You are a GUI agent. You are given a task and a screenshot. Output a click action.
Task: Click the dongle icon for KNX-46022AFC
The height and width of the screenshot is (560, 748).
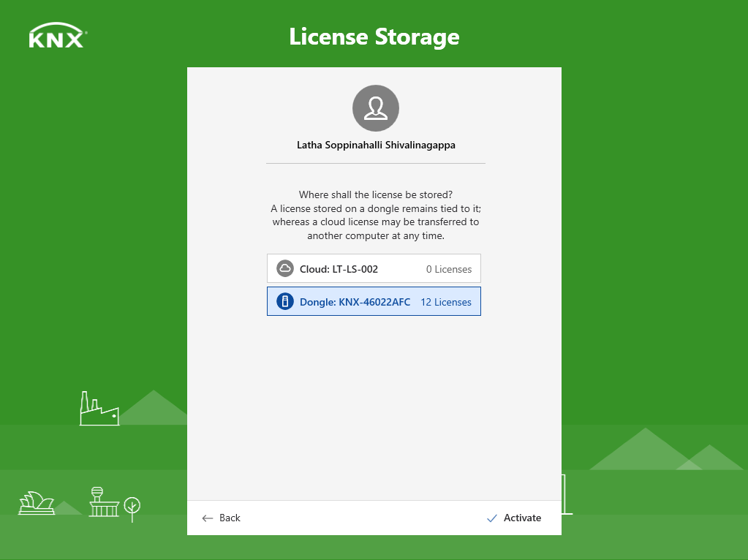284,301
